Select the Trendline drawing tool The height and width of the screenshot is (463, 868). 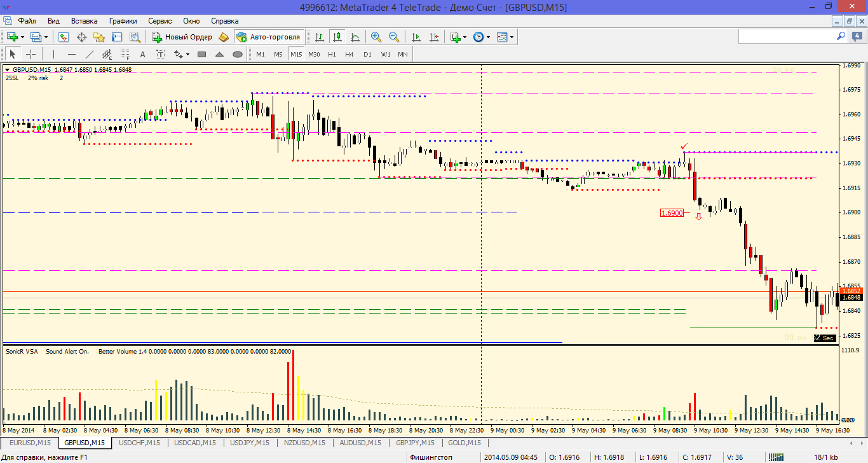click(x=90, y=54)
